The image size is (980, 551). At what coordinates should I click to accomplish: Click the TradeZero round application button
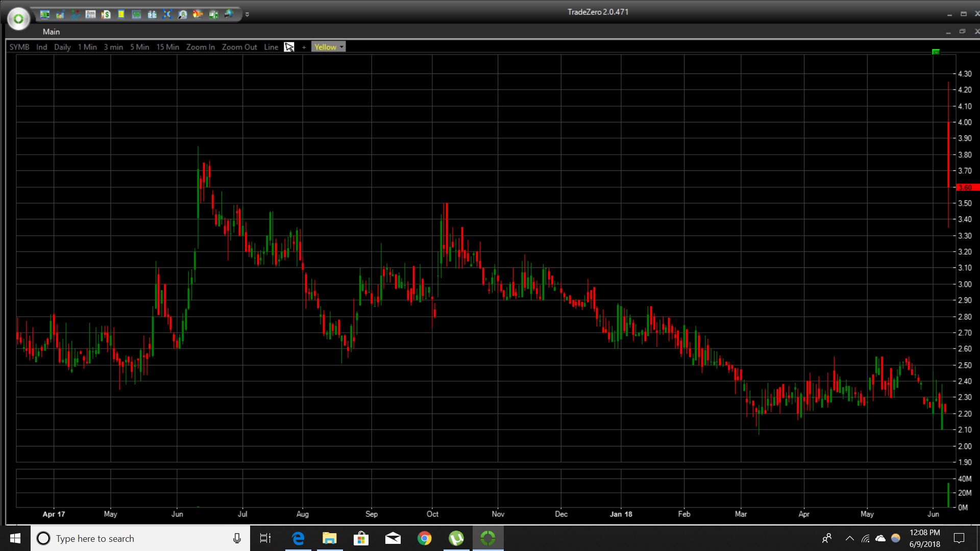(18, 19)
